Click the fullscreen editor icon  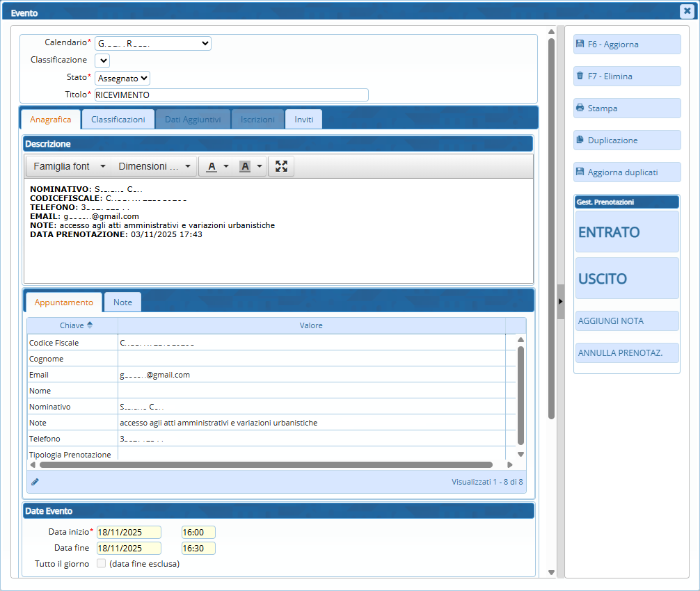281,166
